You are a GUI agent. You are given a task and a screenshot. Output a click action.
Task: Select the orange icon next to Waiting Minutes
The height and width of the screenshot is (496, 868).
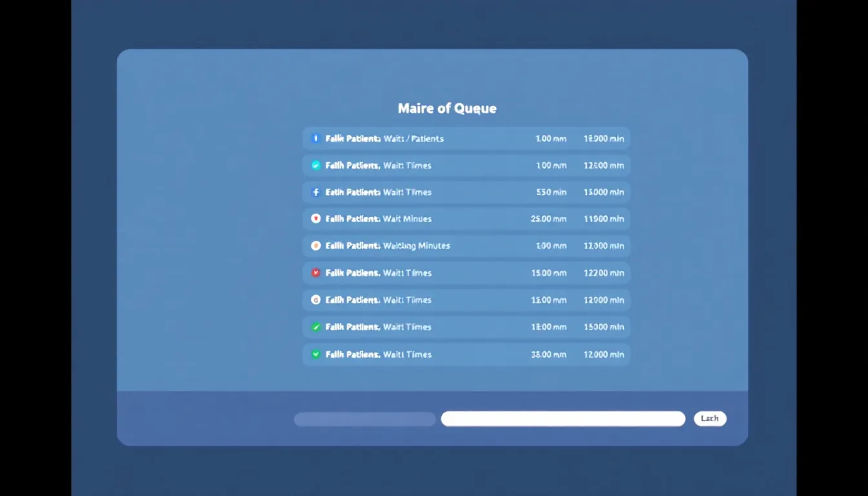click(316, 245)
